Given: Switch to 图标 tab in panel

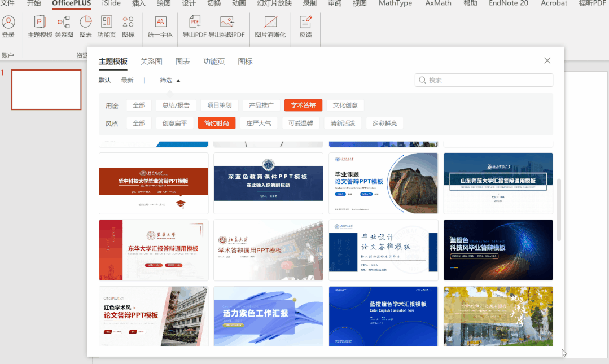Looking at the screenshot, I should (245, 62).
